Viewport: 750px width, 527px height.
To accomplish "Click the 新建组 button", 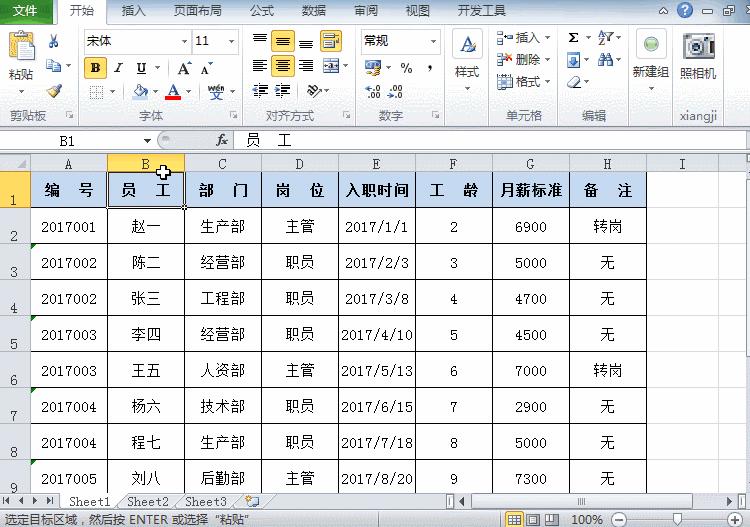I will [651, 60].
